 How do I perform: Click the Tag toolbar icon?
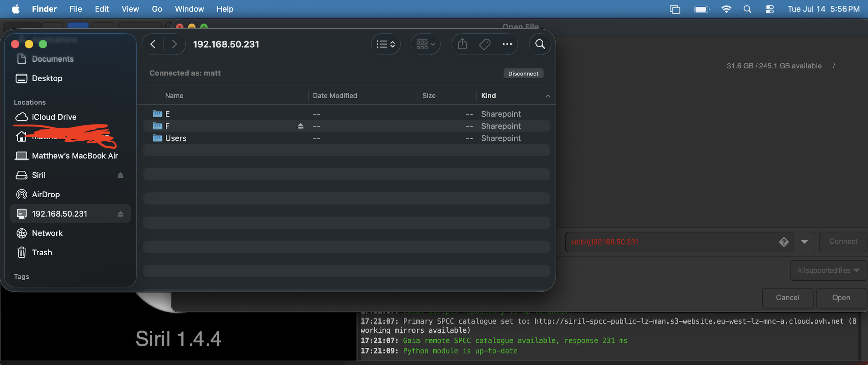click(485, 44)
